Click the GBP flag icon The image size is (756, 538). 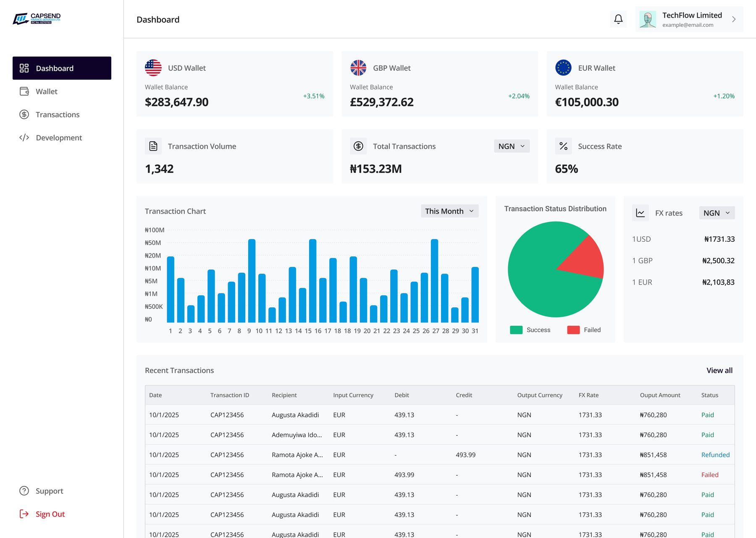pos(358,68)
